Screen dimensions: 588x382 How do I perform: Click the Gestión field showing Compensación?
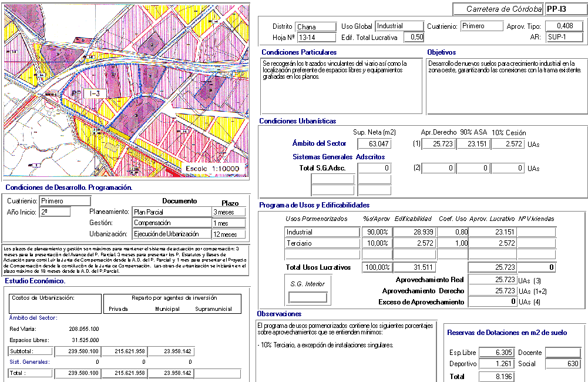click(x=172, y=223)
